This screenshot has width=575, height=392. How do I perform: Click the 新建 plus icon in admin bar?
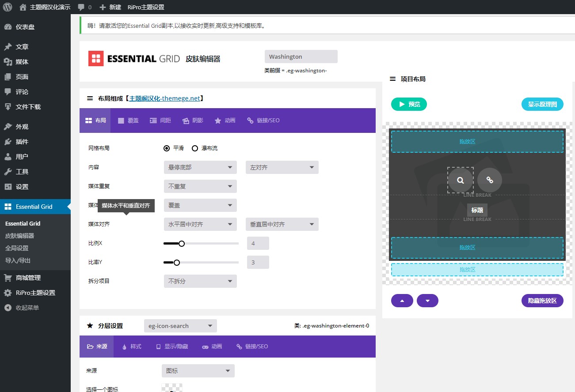[103, 8]
